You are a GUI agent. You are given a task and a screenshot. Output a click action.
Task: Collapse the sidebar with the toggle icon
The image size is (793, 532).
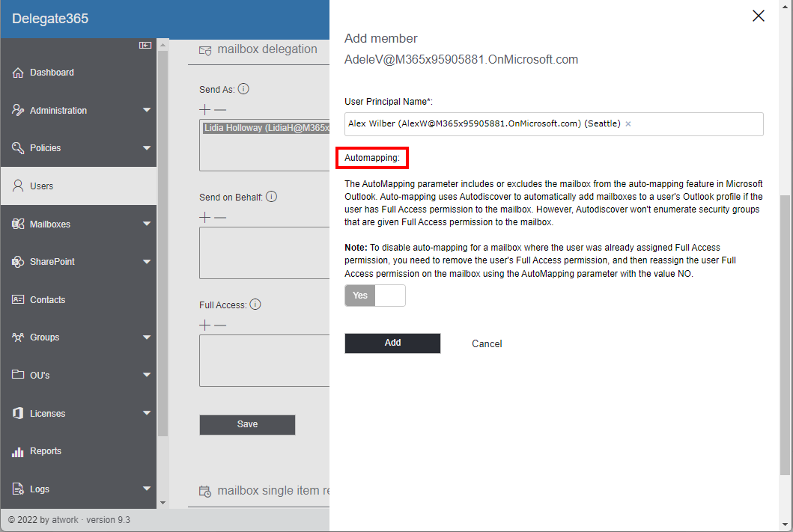pyautogui.click(x=145, y=46)
